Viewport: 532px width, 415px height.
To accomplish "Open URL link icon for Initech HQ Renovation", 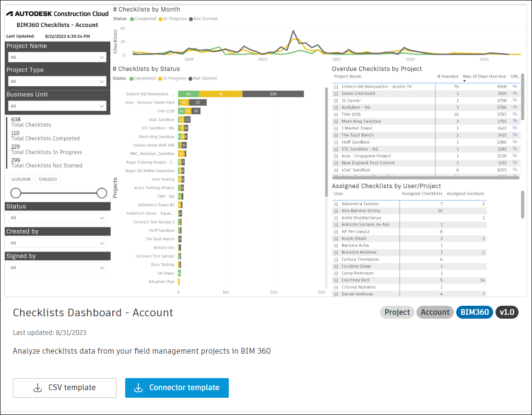I will coord(515,86).
